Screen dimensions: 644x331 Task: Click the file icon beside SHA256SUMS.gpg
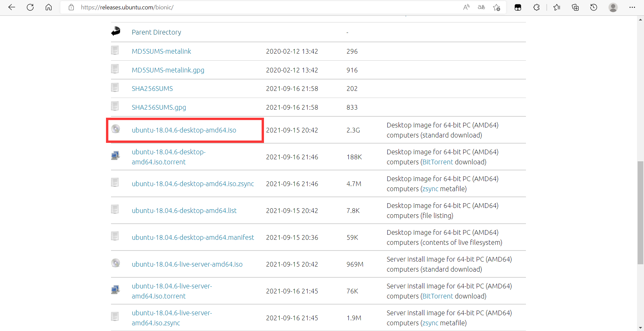[x=115, y=106]
